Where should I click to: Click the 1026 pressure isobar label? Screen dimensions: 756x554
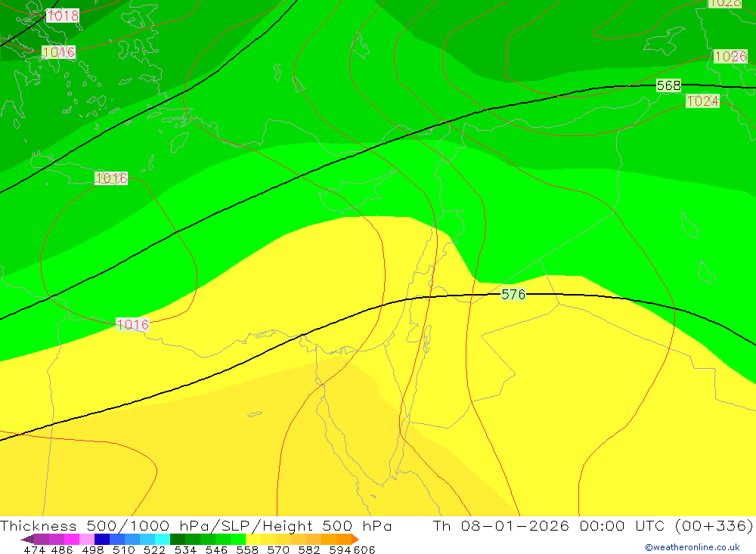(730, 57)
